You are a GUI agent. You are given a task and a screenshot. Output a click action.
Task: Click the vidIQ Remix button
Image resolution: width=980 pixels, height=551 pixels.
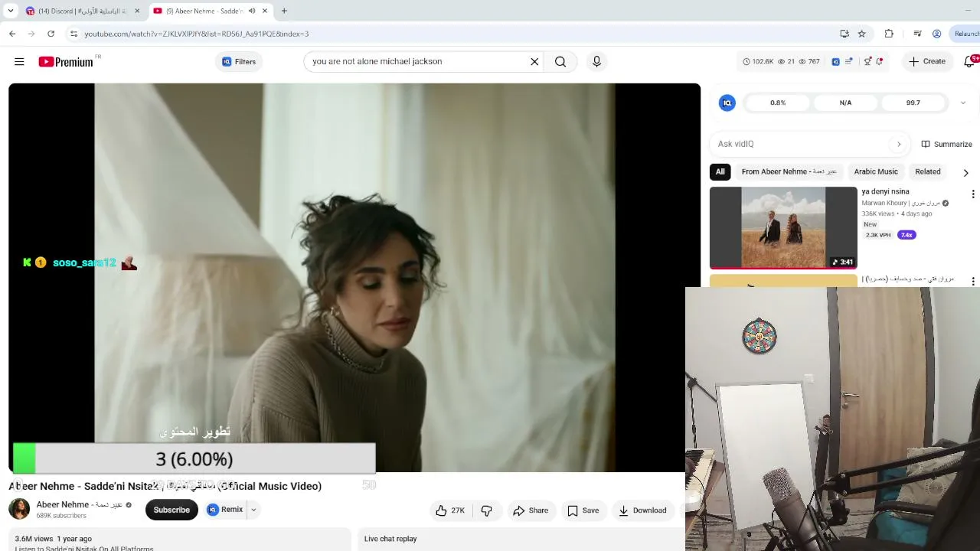tap(225, 510)
